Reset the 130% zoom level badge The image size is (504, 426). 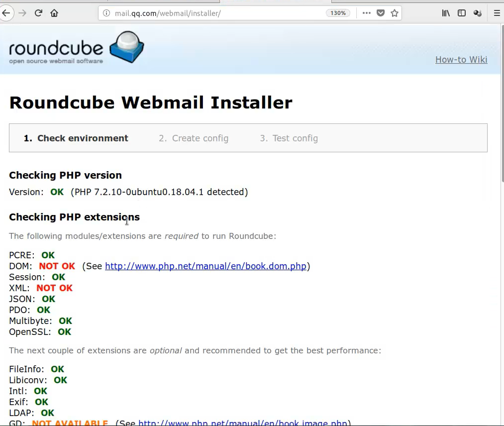pyautogui.click(x=338, y=13)
